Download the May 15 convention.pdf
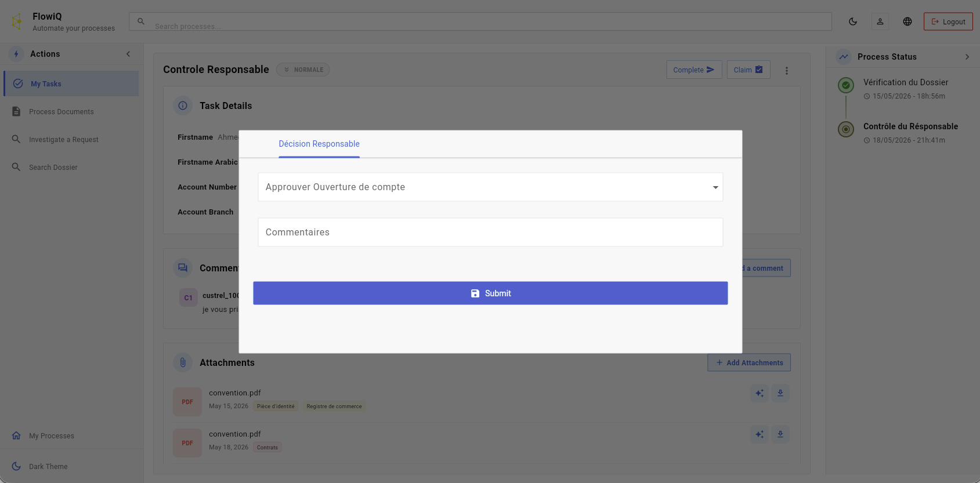This screenshot has width=980, height=483. click(780, 393)
